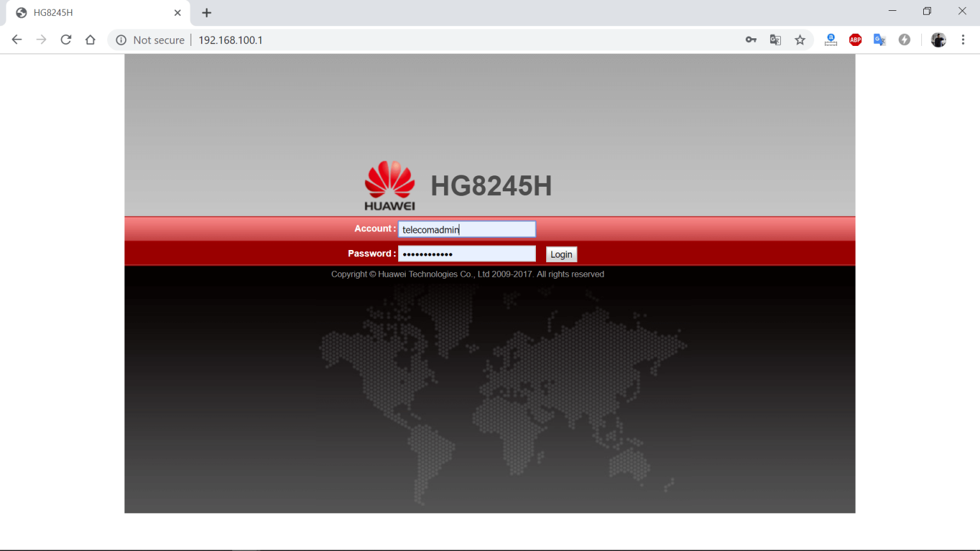The width and height of the screenshot is (980, 551).
Task: Close the Chrome window
Action: pyautogui.click(x=962, y=11)
